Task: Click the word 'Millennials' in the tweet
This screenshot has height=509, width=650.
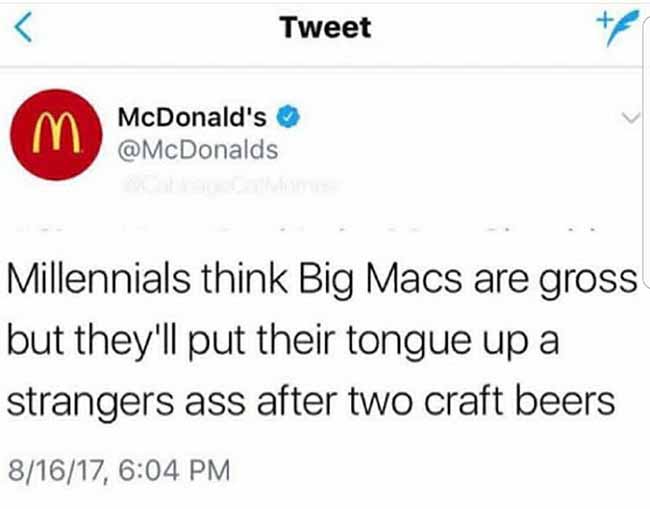Action: click(x=99, y=279)
